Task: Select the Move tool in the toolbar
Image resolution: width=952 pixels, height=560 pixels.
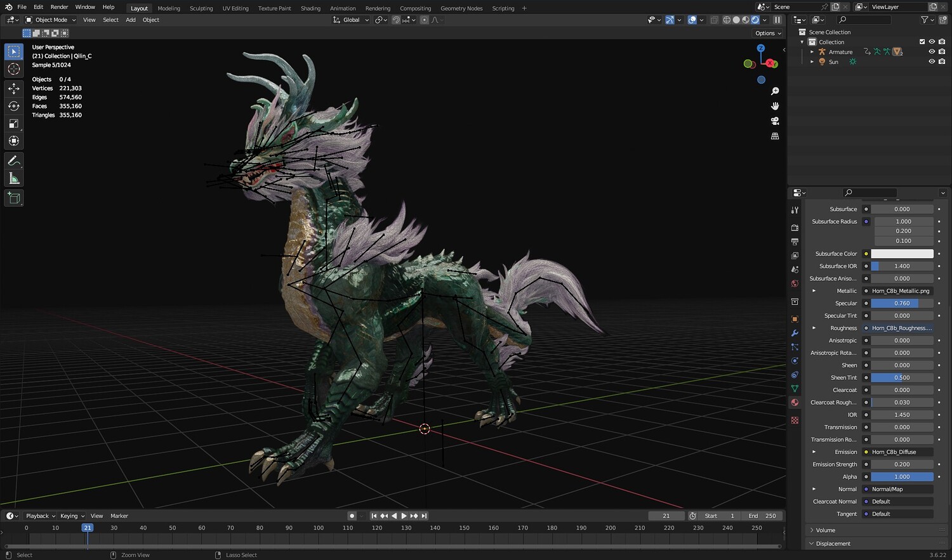Action: (14, 89)
